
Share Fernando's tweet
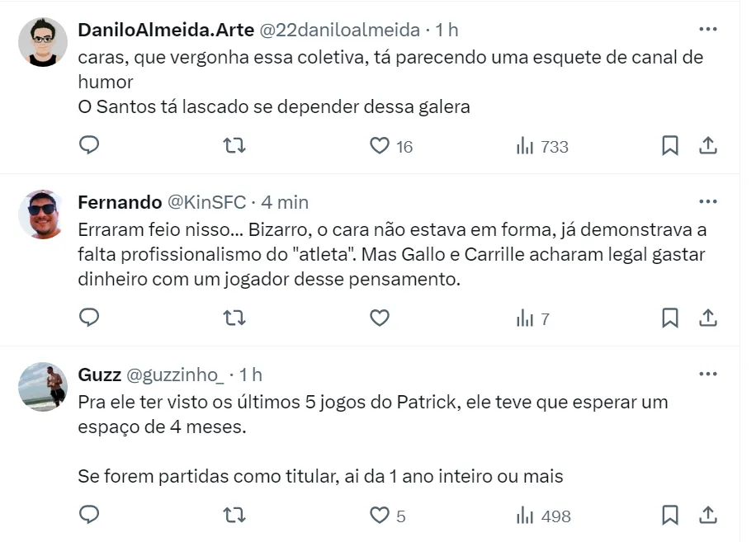point(707,318)
